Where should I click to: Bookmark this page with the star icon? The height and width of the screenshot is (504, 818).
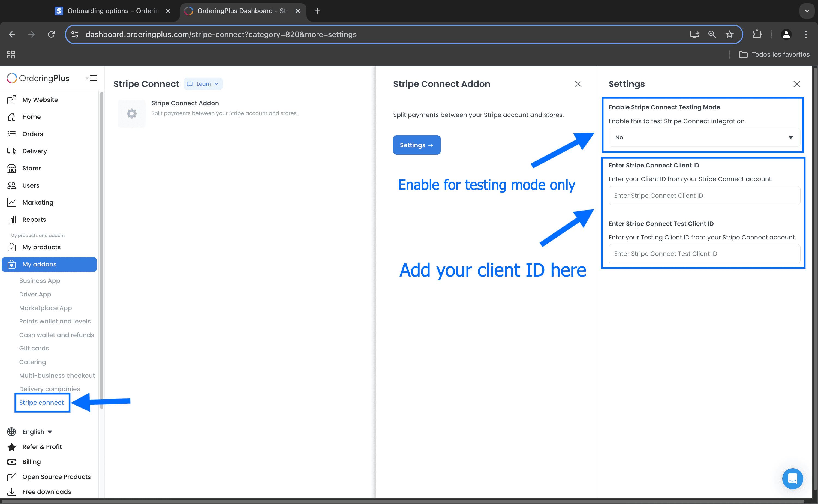click(730, 34)
